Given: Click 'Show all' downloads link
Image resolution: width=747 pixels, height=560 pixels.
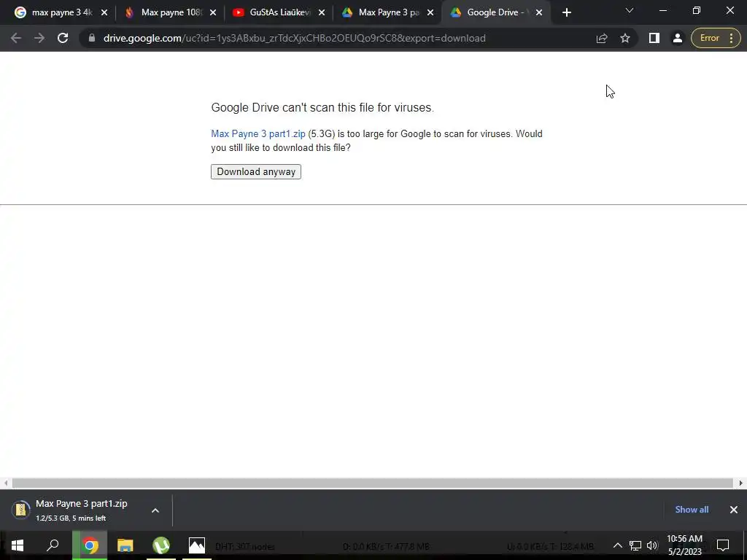Looking at the screenshot, I should (x=692, y=510).
